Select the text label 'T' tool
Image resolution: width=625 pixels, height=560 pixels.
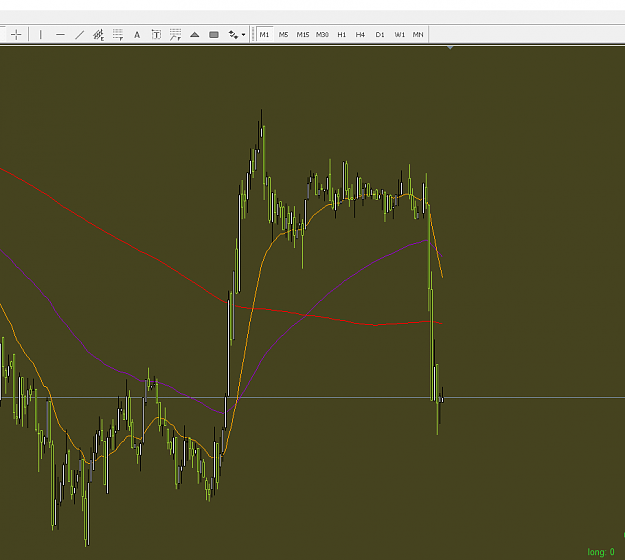[x=156, y=35]
